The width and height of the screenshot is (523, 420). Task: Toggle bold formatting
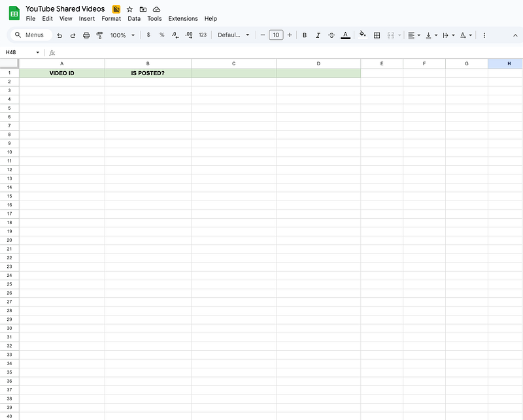[305, 35]
